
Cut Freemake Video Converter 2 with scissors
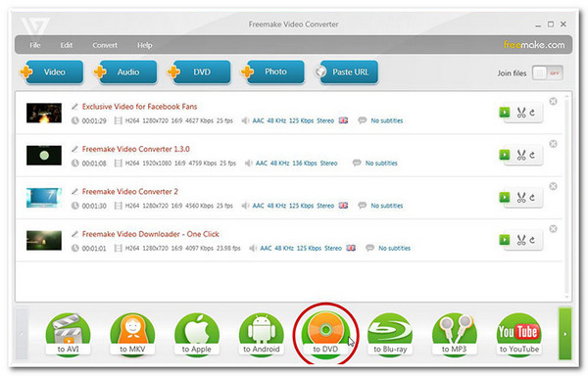coord(521,198)
